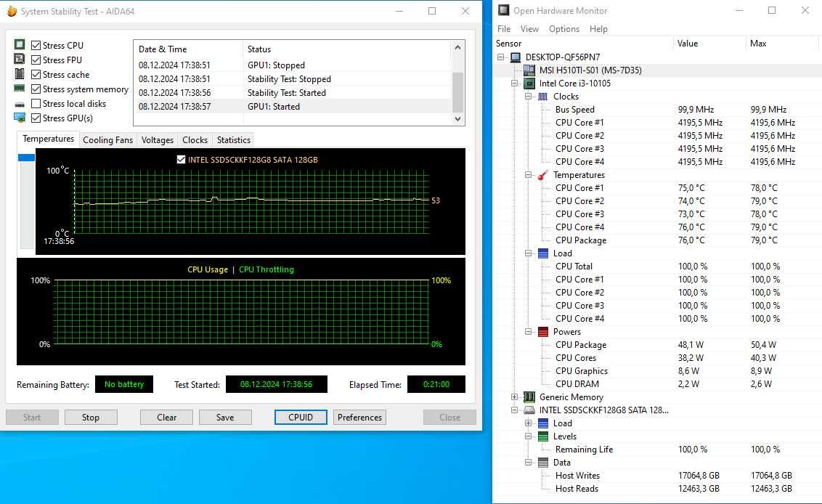
Task: Click the AIDA64 flame icon in title bar
Action: pyautogui.click(x=12, y=11)
